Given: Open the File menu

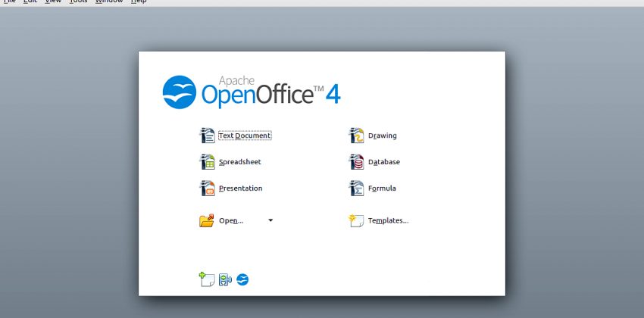Looking at the screenshot, I should [x=9, y=2].
